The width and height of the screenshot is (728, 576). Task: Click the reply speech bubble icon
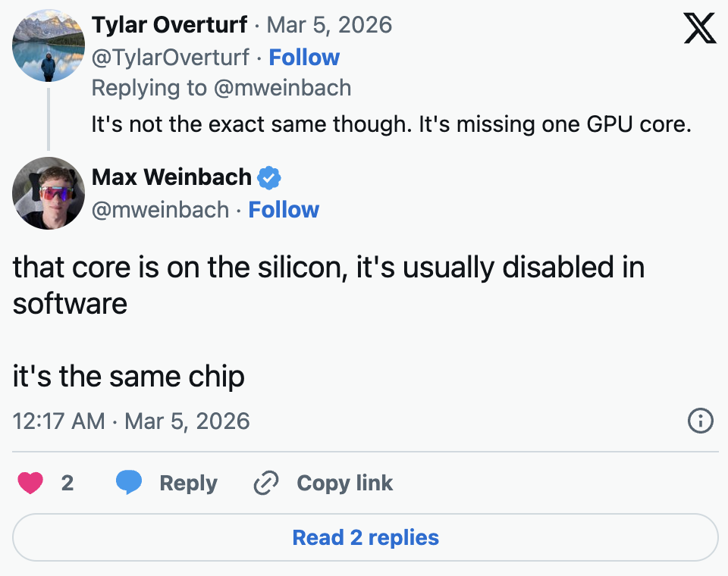pos(129,483)
